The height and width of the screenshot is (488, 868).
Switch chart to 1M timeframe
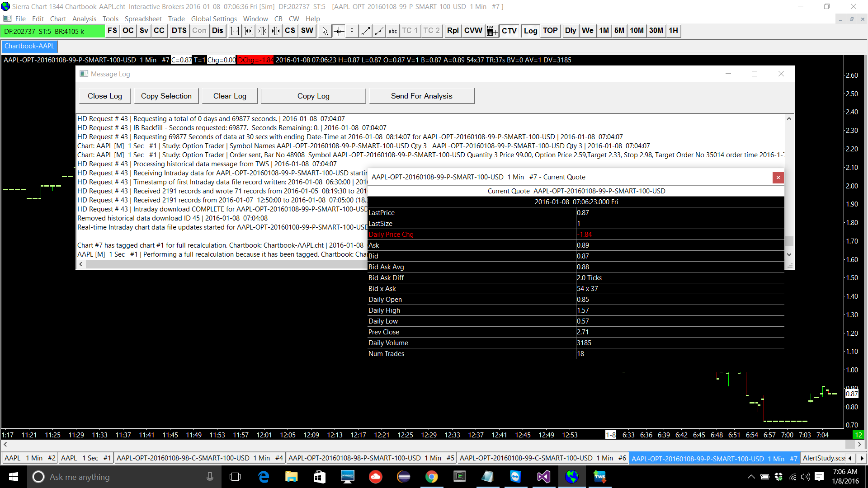click(604, 31)
